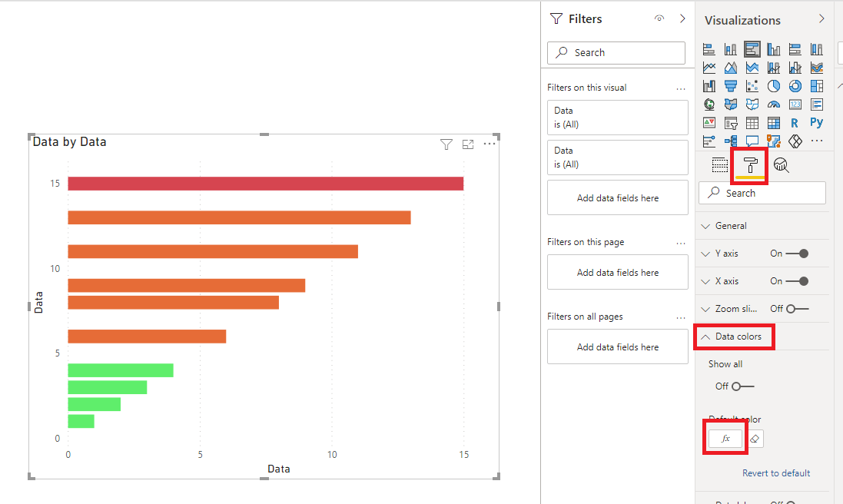Viewport: 843px width, 504px height.
Task: Click the Revert to default link
Action: 776,473
